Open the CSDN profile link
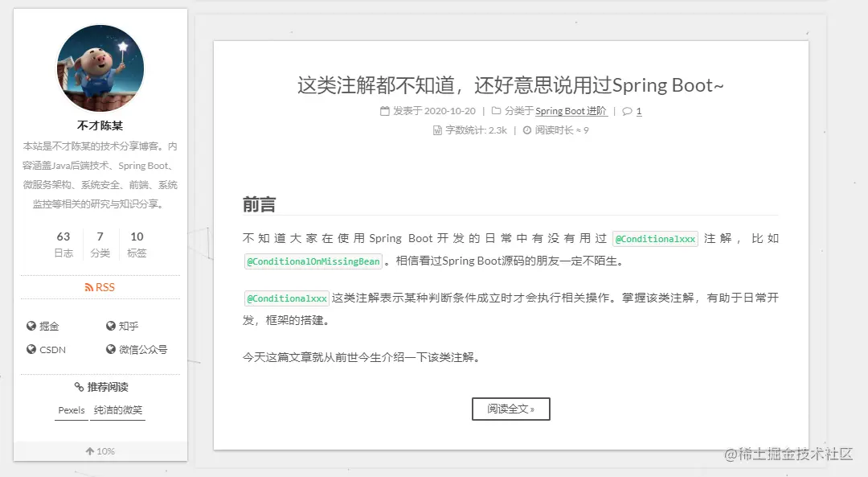The height and width of the screenshot is (477, 868). point(52,350)
